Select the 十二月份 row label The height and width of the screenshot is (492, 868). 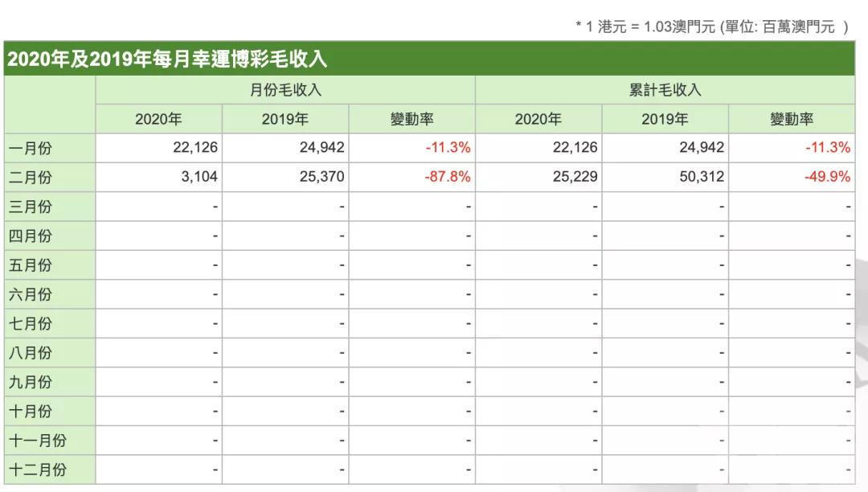40,471
